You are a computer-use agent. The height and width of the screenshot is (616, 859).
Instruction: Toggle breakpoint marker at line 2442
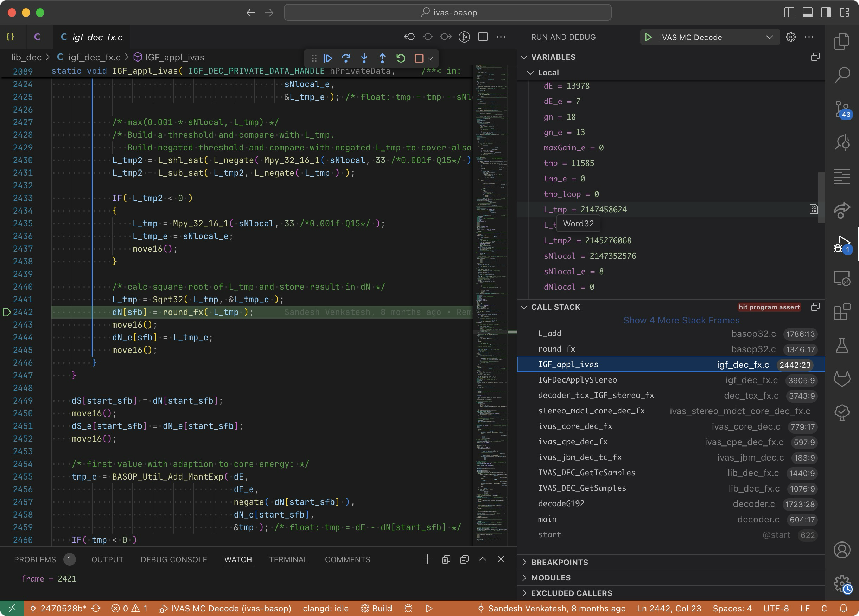[7, 312]
